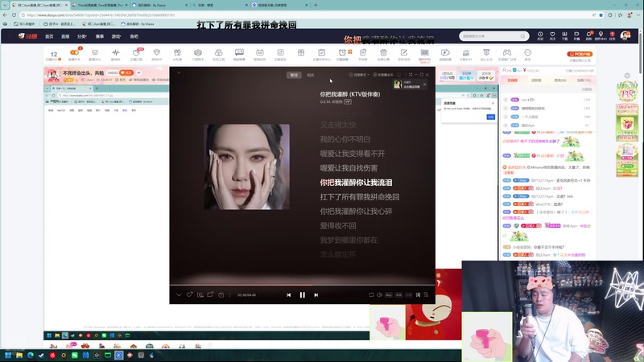This screenshot has height=362, width=644.
Task: Jump to the lyric line 我的心你不明白
Action: pyautogui.click(x=345, y=139)
